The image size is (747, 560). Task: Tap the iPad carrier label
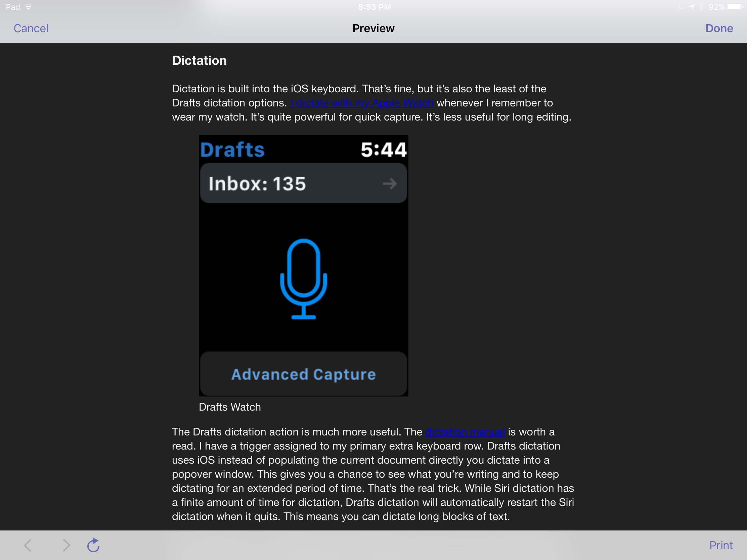[x=12, y=7]
